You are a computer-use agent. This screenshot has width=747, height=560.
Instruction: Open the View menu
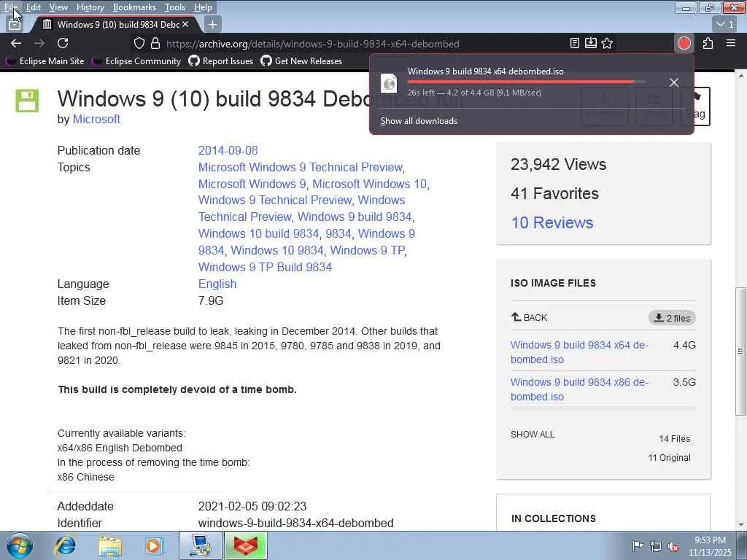(x=58, y=7)
